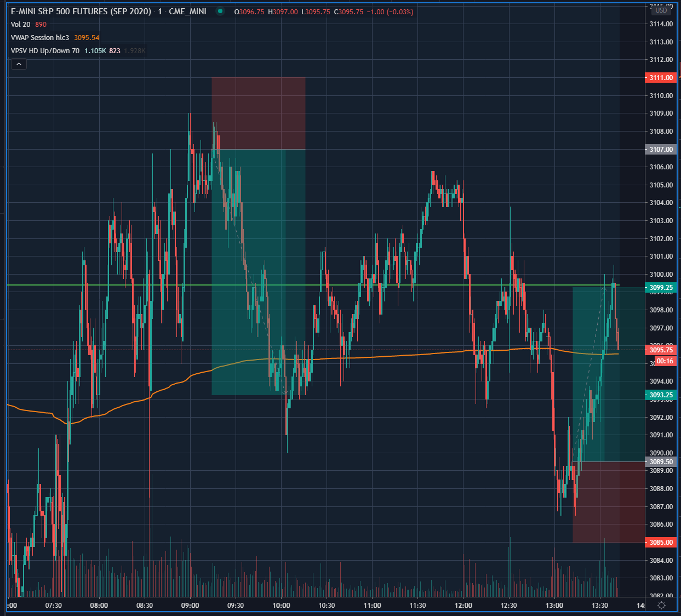Click the VPSV value 1.105K

pos(95,51)
